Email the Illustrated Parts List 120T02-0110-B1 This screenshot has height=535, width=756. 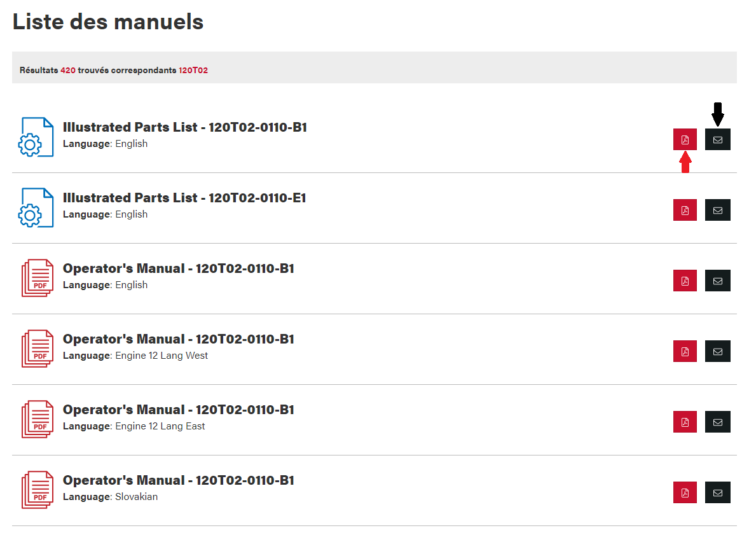[717, 139]
